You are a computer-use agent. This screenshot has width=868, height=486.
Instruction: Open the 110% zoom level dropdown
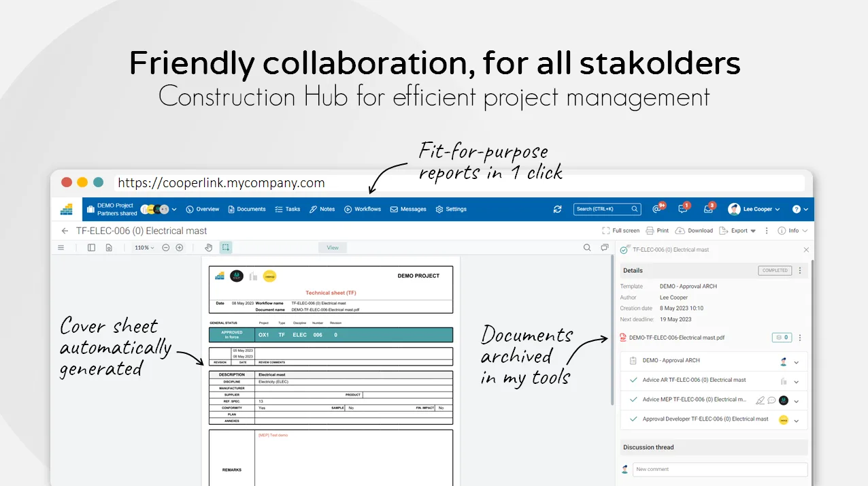[x=144, y=248]
